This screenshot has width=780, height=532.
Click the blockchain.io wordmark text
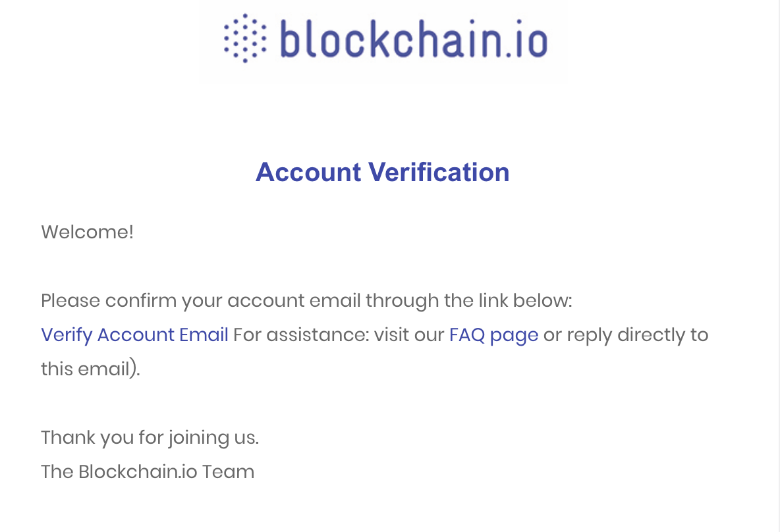pyautogui.click(x=414, y=39)
